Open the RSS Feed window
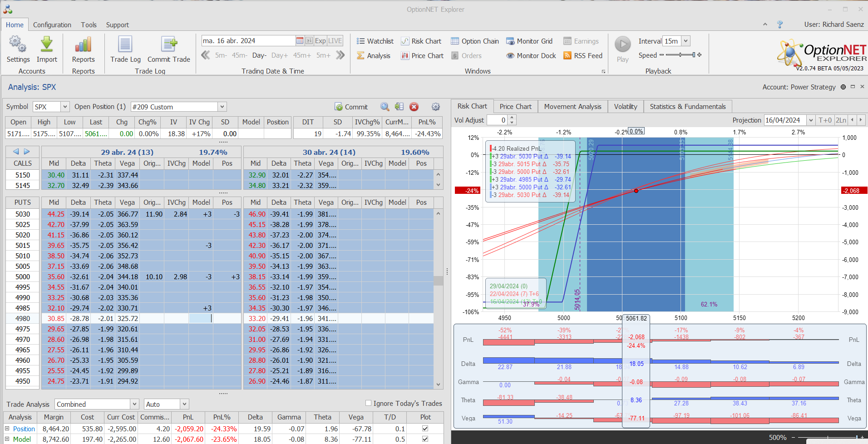Image resolution: width=868 pixels, height=444 pixels. pos(583,56)
